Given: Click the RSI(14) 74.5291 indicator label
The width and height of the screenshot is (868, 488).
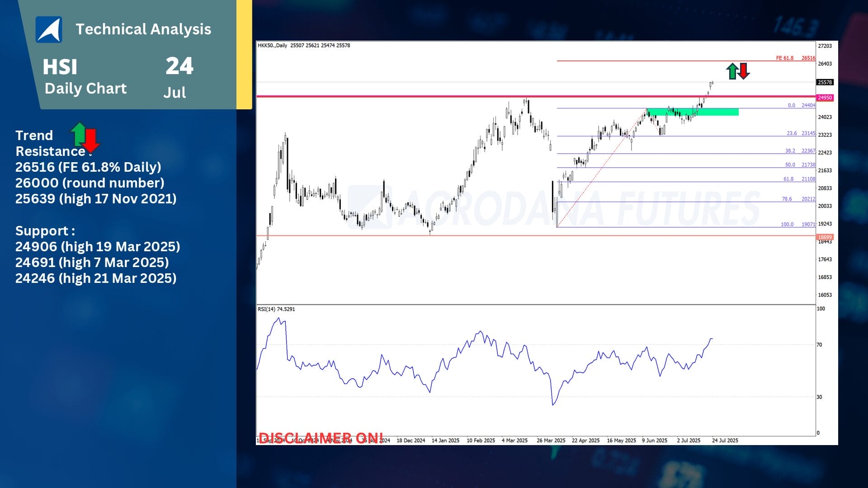Looking at the screenshot, I should [x=276, y=309].
